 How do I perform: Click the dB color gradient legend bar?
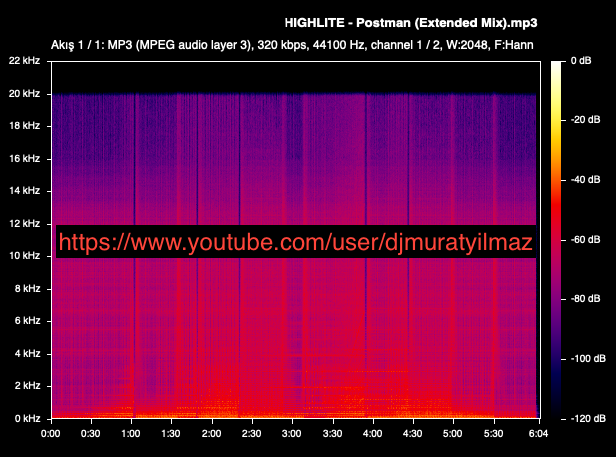[556, 240]
